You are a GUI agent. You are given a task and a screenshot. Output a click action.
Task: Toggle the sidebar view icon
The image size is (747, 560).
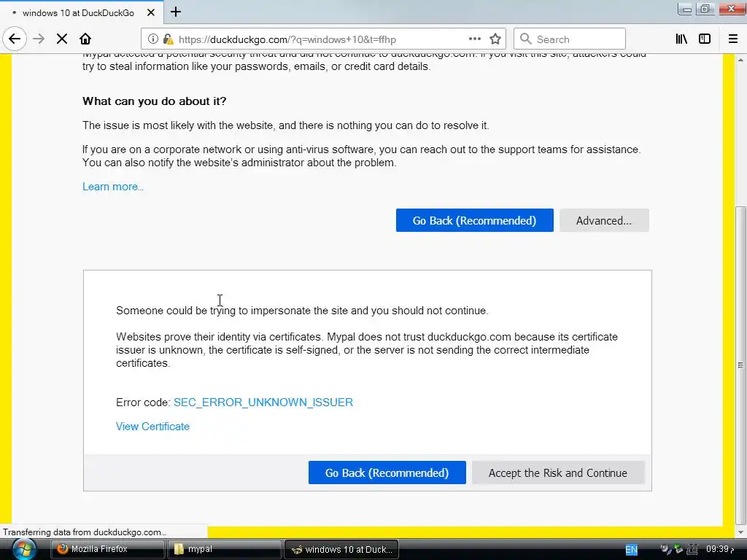pyautogui.click(x=705, y=39)
